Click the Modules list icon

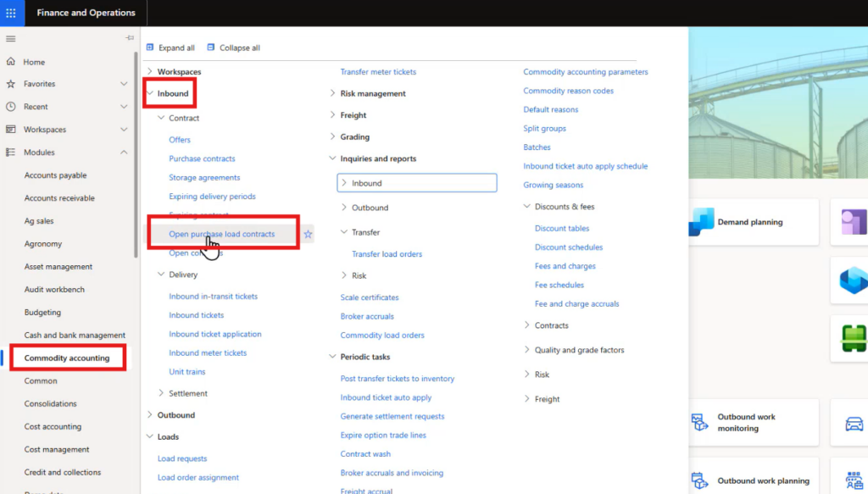click(10, 153)
